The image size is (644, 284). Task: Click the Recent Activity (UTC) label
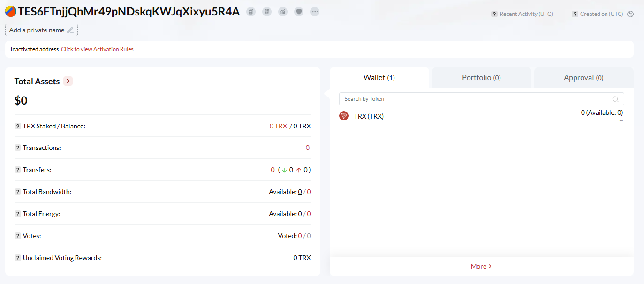pos(526,14)
